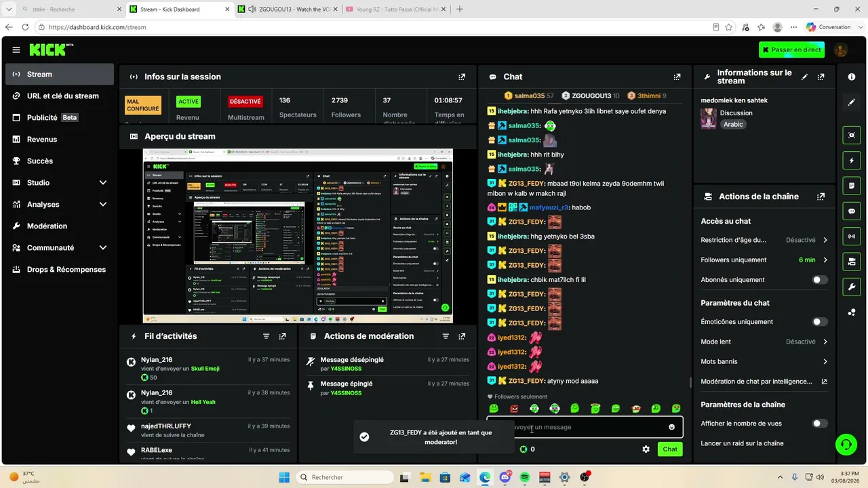This screenshot has height=488, width=868.
Task: Open the profile avatar menu
Action: pyautogui.click(x=841, y=49)
